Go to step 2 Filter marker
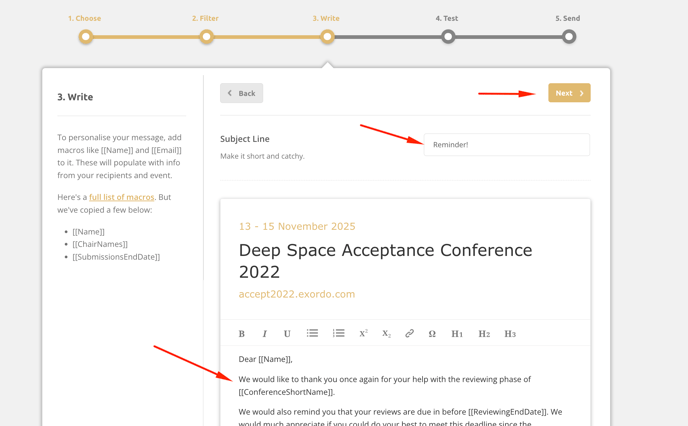 (207, 36)
